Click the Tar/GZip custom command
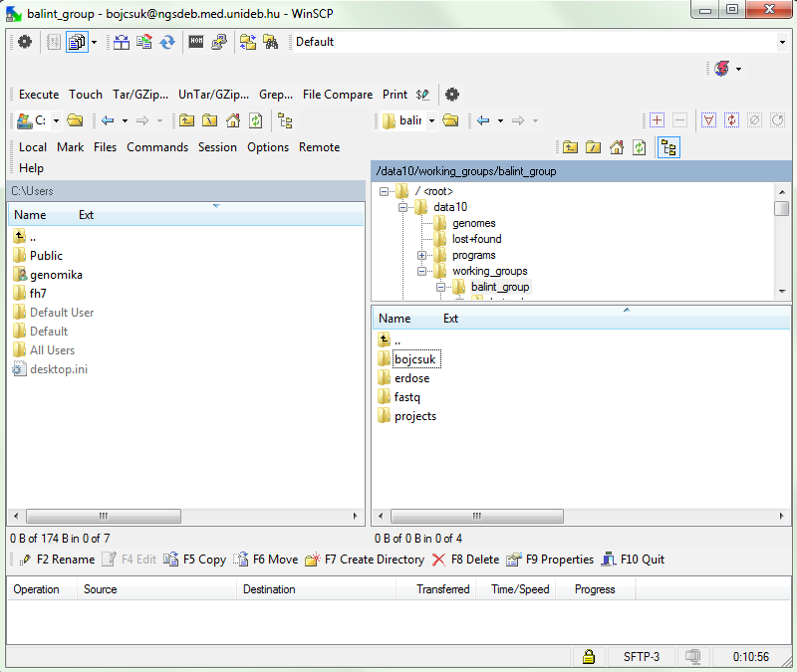The height and width of the screenshot is (672, 797). [139, 95]
